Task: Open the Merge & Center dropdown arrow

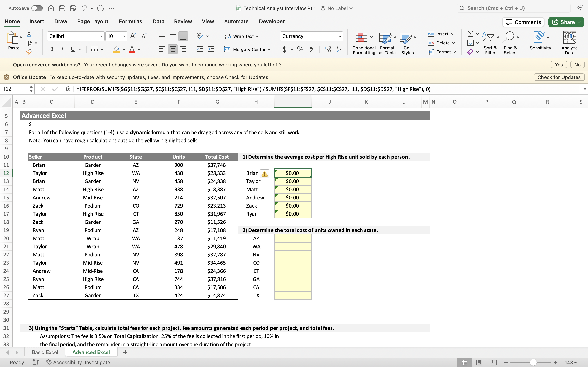Action: (x=269, y=50)
